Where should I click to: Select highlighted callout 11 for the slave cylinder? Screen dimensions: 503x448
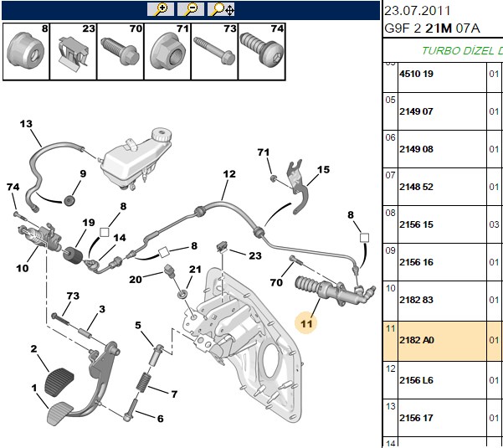click(306, 323)
